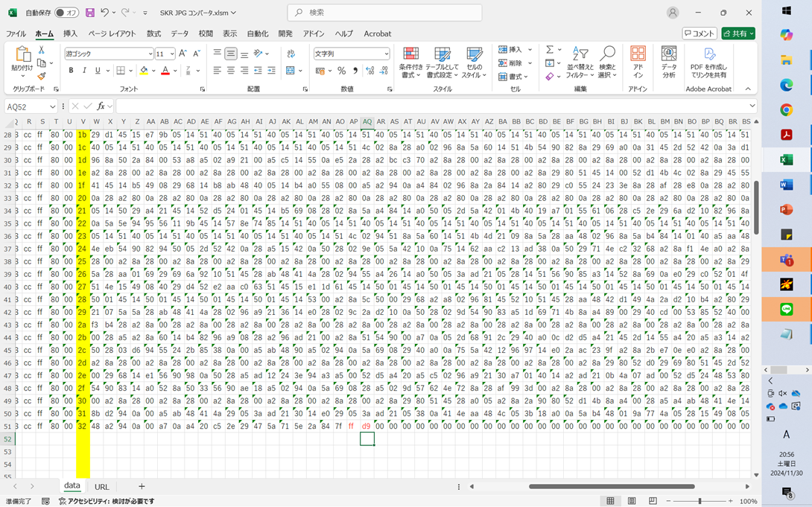
Task: Click the increase decimal icon
Action: 369,71
